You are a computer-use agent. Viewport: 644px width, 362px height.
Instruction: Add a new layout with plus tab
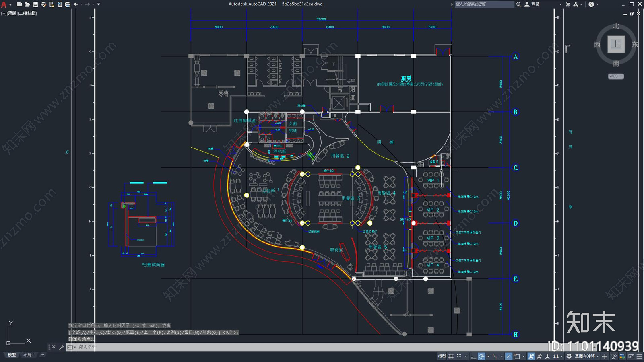pos(43,355)
